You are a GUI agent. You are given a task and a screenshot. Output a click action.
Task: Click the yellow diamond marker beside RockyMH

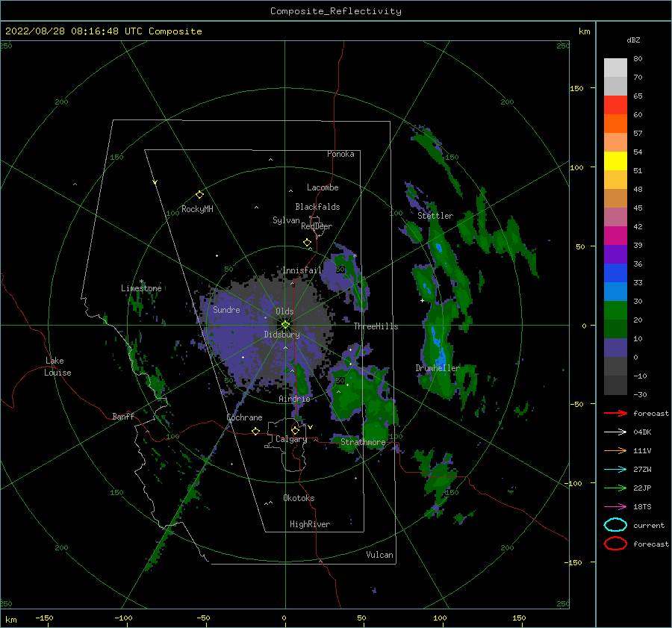tap(199, 195)
